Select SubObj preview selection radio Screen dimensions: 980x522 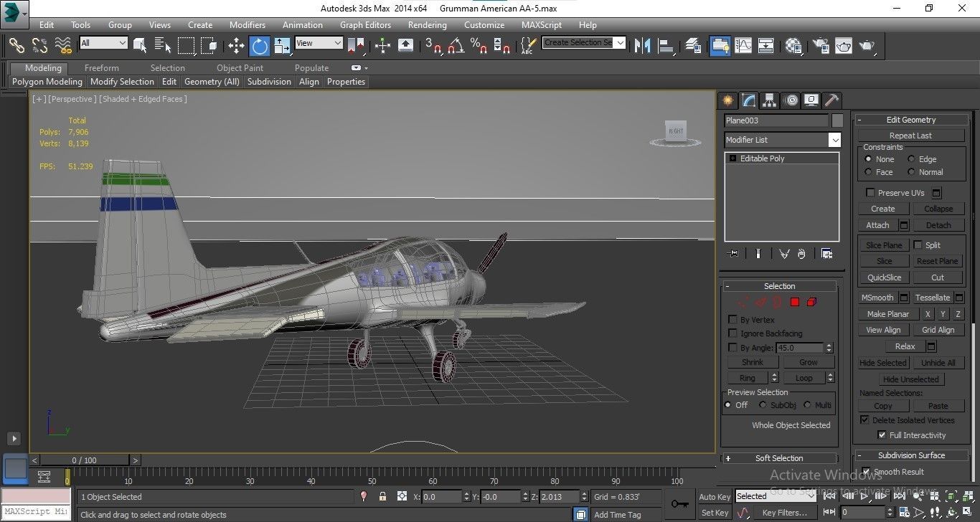(763, 405)
